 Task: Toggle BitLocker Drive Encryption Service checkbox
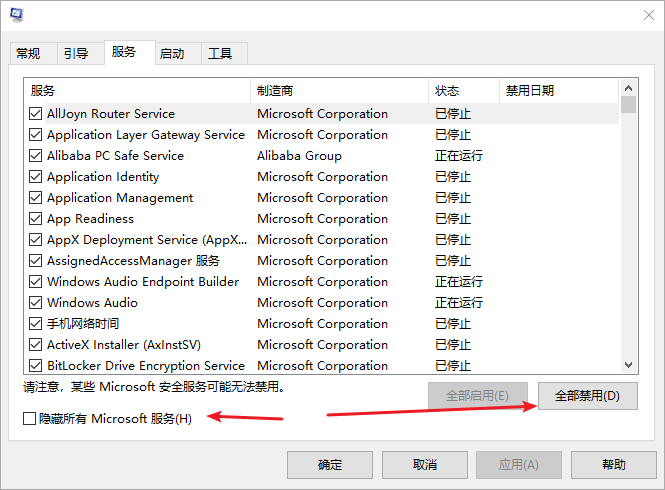point(36,366)
